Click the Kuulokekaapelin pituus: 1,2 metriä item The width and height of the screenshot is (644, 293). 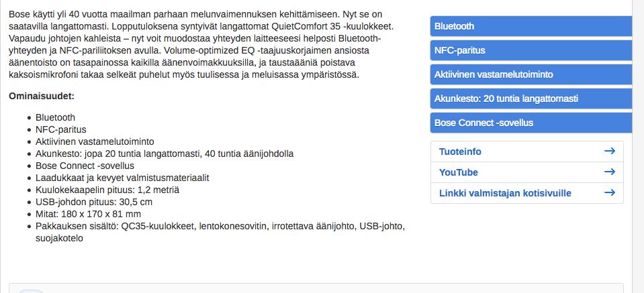coord(107,190)
